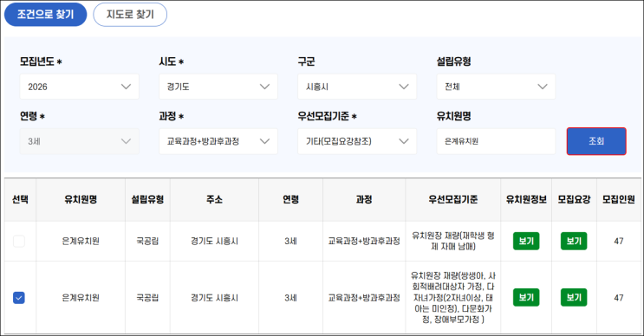This screenshot has width=644, height=336.
Task: Open the 연령 dropdown showing 3세
Action: click(79, 141)
